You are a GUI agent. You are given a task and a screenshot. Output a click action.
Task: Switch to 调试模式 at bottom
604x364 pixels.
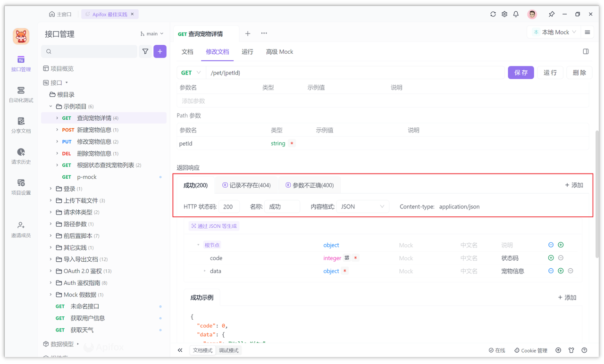[x=229, y=350]
